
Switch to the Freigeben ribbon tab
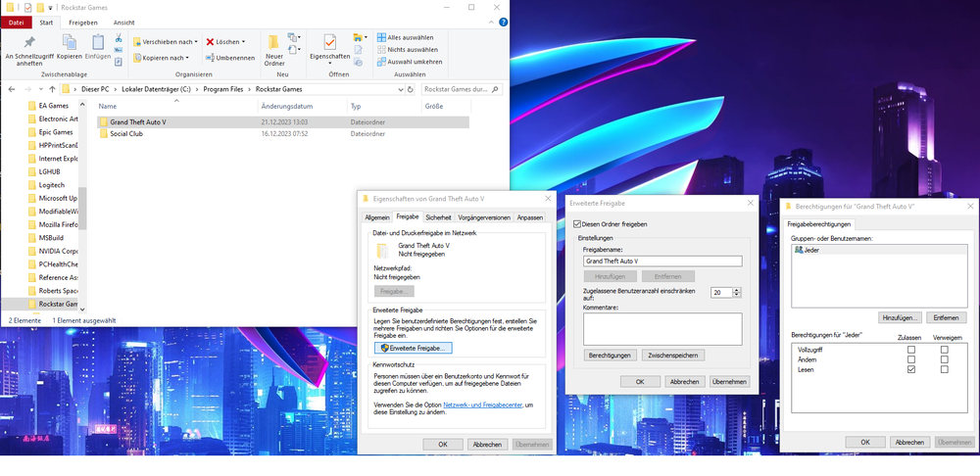[x=82, y=23]
